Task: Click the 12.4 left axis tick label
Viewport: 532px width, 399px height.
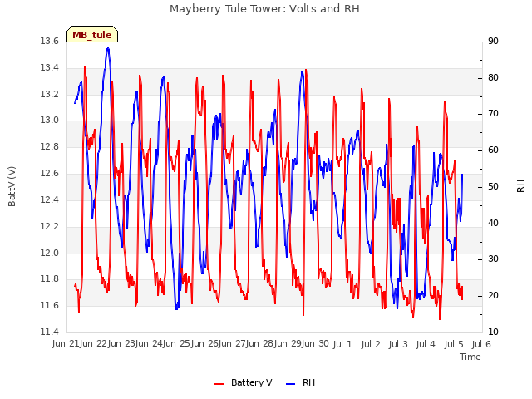Action: [50, 199]
